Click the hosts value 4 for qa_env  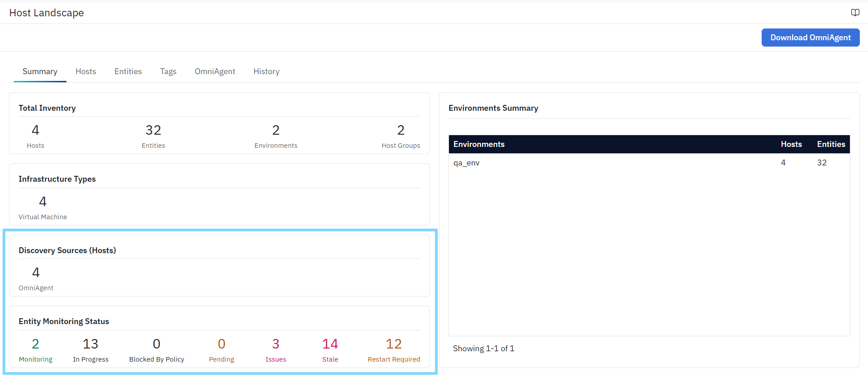click(x=783, y=163)
